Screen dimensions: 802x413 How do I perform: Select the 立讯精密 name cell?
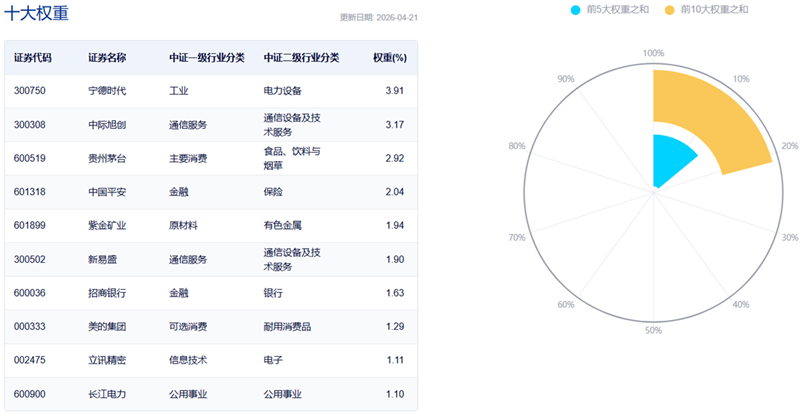[x=107, y=360]
